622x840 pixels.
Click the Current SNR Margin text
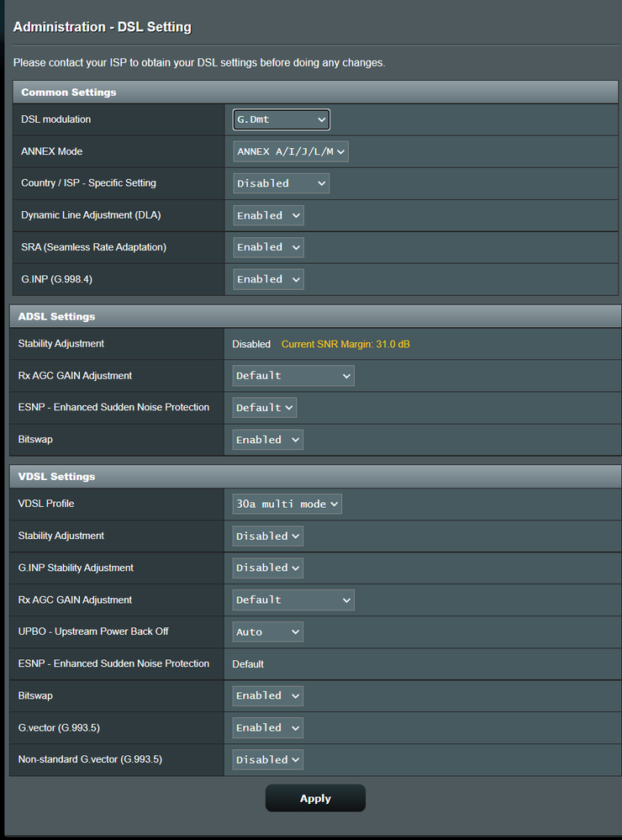345,344
